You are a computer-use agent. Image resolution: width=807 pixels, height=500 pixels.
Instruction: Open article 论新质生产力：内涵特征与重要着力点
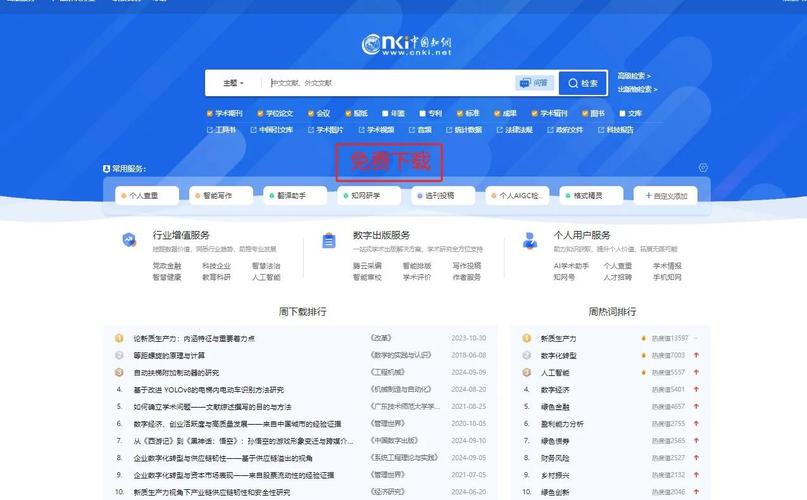coord(194,338)
